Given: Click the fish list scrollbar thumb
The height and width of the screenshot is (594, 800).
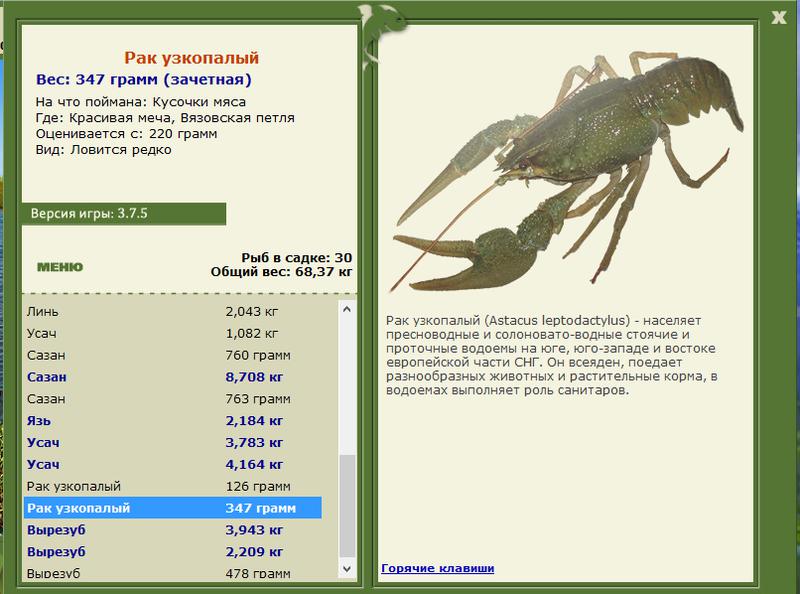Looking at the screenshot, I should point(347,506).
